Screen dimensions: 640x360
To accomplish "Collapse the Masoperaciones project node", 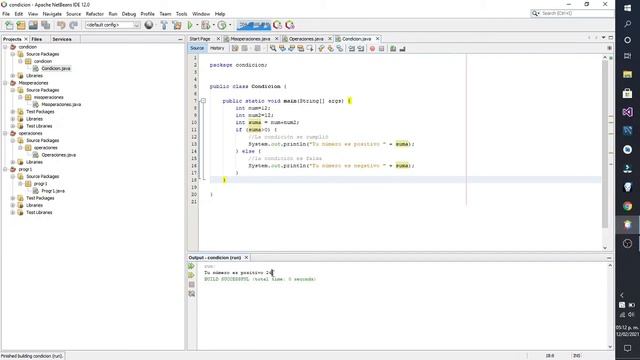I will 5,83.
